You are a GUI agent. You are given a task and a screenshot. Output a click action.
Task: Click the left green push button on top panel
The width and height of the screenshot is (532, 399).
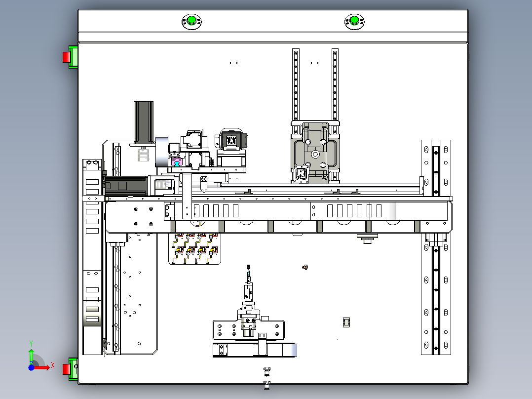point(191,21)
